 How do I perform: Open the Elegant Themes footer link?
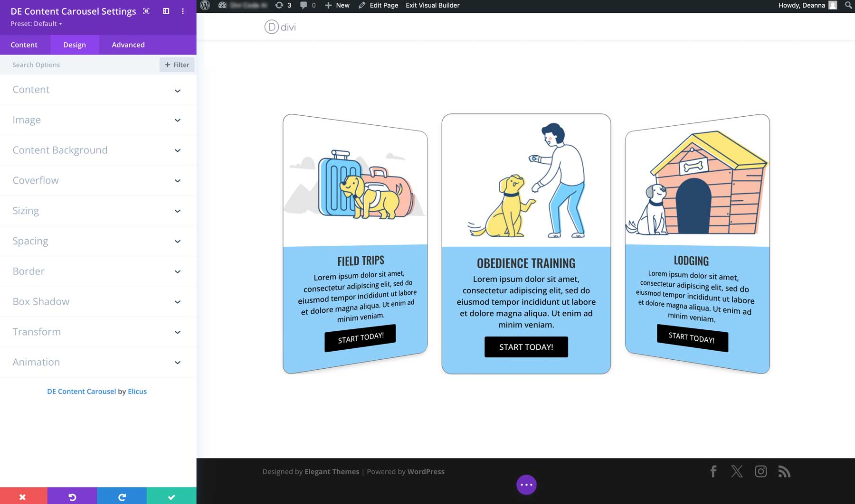click(332, 471)
